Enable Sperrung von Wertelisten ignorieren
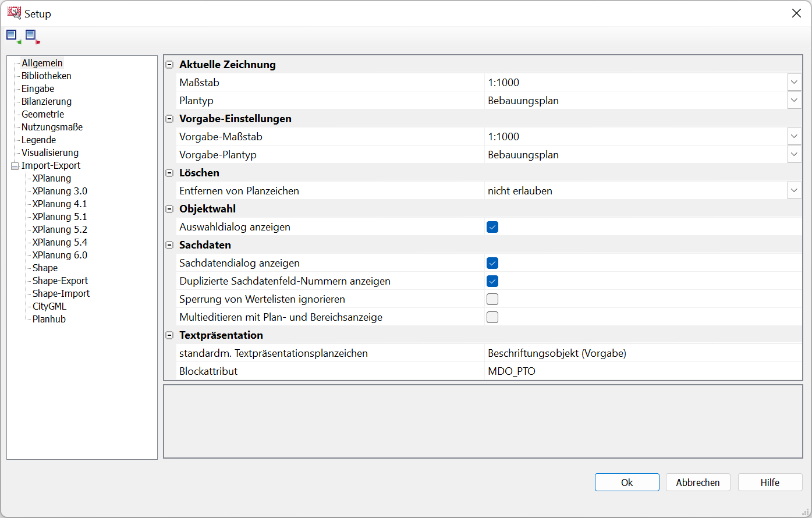Viewport: 812px width, 518px height. [492, 299]
